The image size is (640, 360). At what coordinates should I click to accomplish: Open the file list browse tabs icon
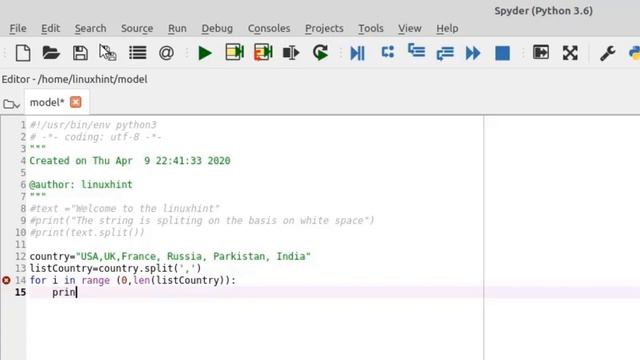[138, 53]
